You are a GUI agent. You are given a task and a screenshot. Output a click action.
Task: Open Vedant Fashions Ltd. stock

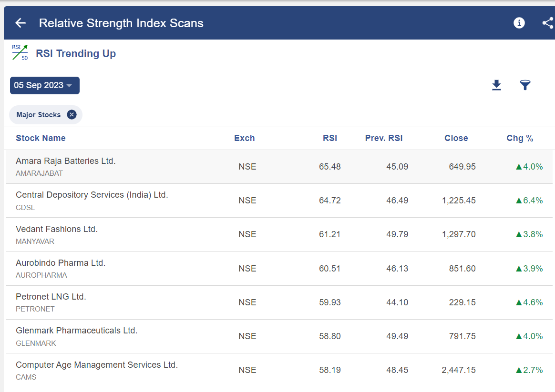point(57,229)
